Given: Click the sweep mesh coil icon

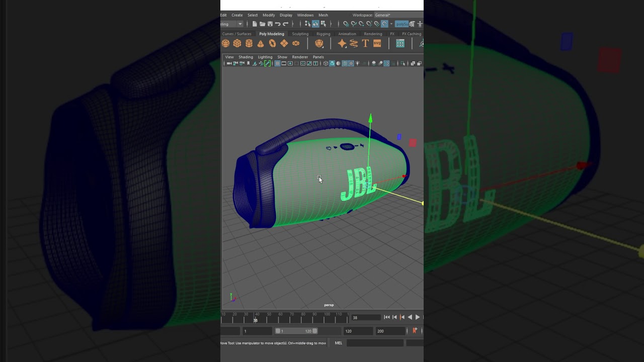Looking at the screenshot, I should (354, 44).
